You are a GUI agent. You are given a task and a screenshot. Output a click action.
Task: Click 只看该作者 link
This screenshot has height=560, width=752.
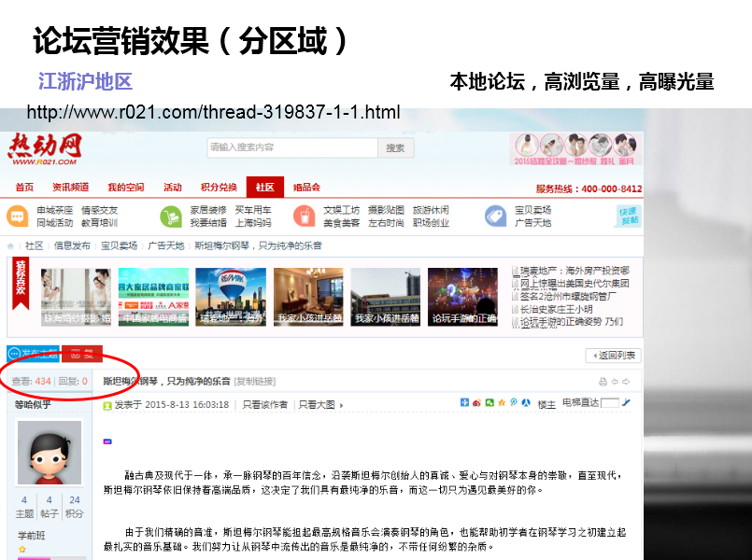click(264, 405)
